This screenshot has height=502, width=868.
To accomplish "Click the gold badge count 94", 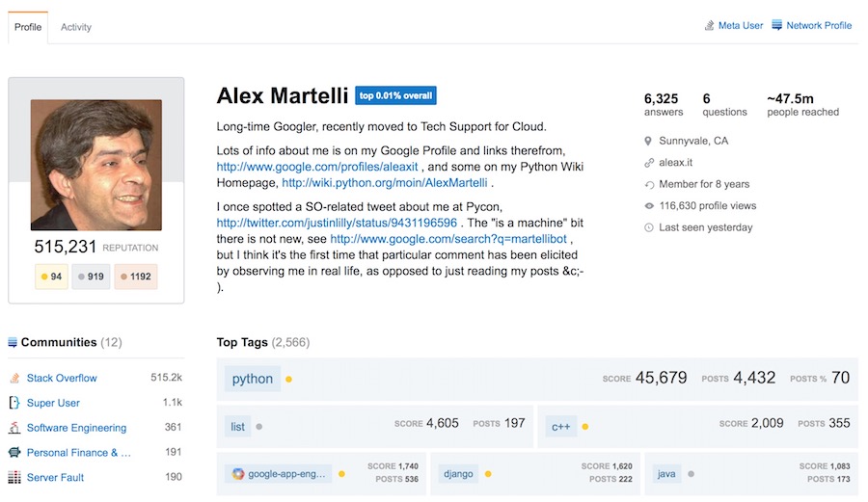I will (49, 277).
